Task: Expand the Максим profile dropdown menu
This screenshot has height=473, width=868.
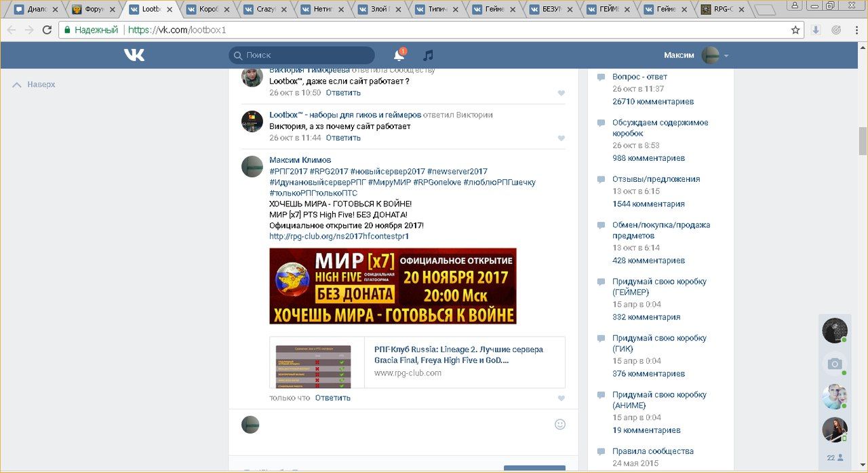Action: point(726,56)
